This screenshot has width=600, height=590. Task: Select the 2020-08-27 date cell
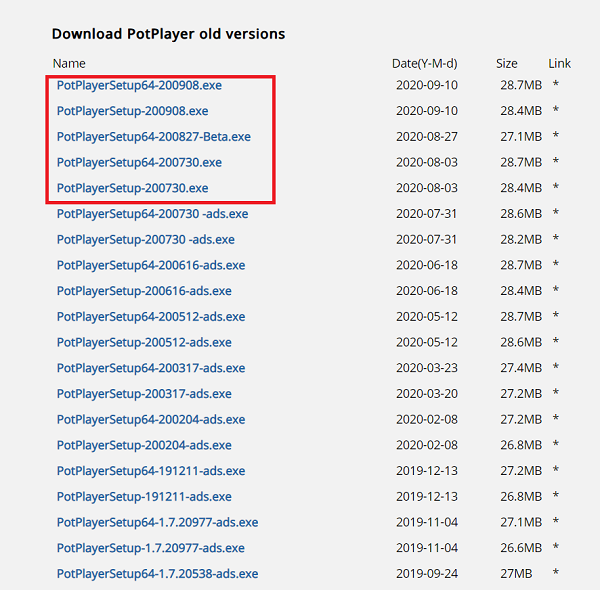[x=427, y=137]
